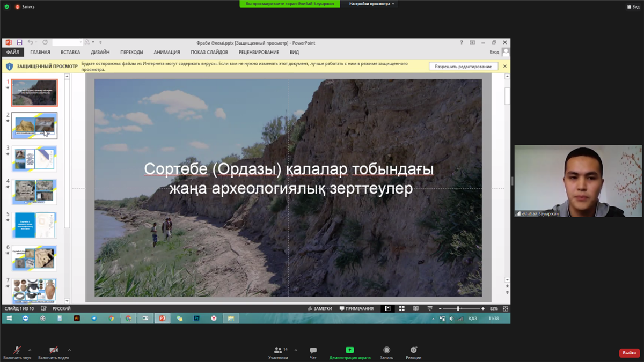
Task: Click the green Демонстрация экрана share icon
Action: (x=349, y=350)
